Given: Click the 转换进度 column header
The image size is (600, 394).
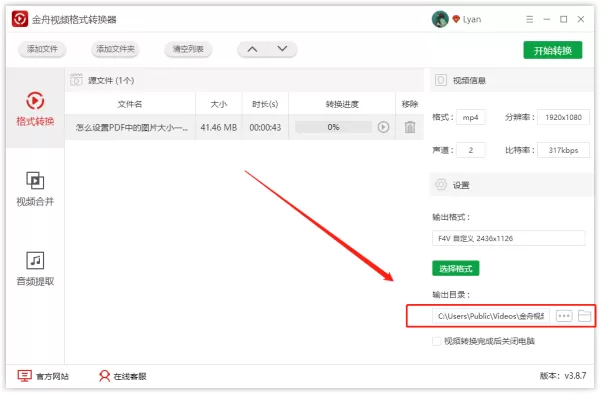Looking at the screenshot, I should (x=342, y=104).
